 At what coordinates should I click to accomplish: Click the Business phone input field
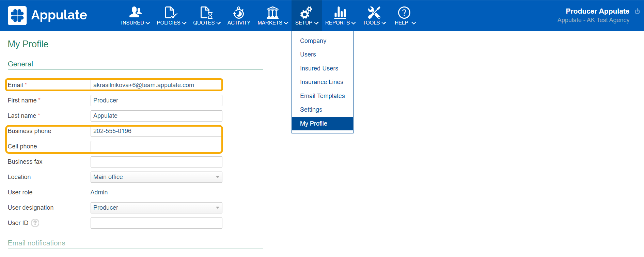pos(156,131)
